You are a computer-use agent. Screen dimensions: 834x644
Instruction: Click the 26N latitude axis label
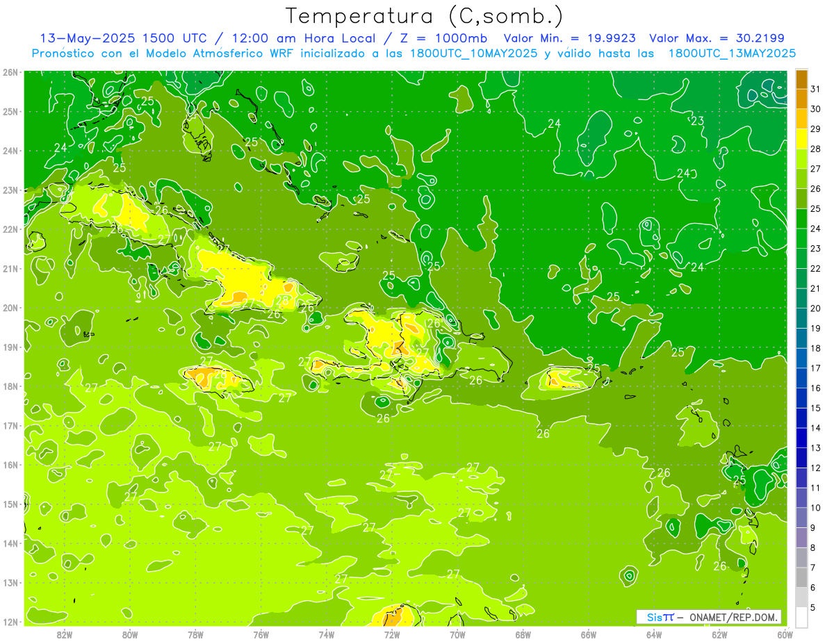pyautogui.click(x=10, y=72)
